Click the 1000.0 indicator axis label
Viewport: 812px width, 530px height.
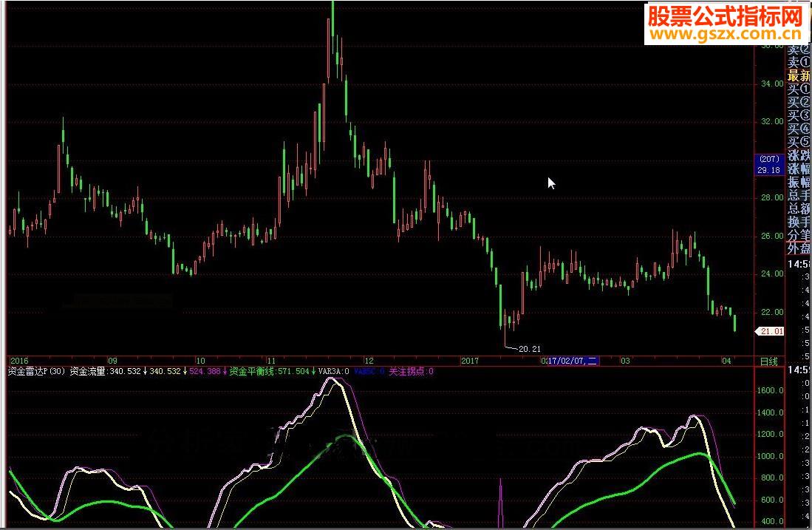(771, 456)
